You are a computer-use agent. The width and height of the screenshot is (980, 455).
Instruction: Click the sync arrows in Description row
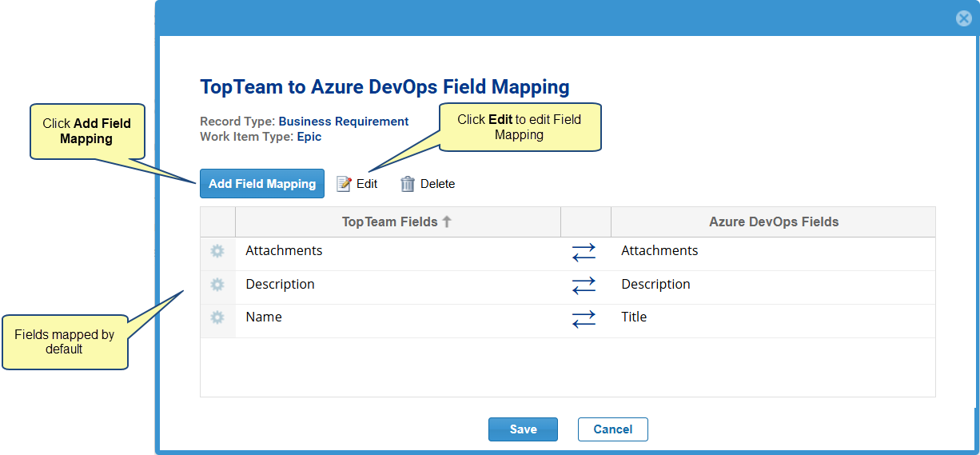(x=584, y=285)
